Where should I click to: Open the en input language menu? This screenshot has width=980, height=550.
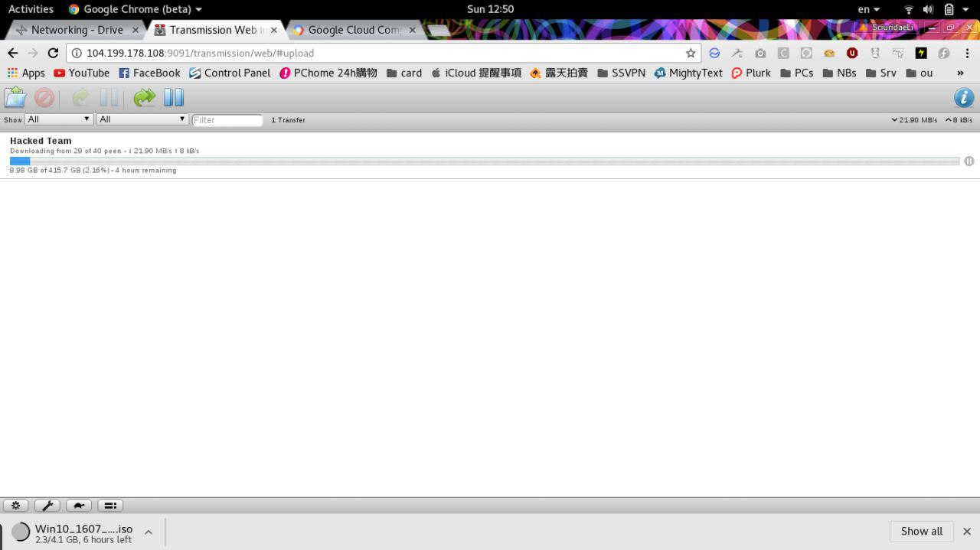(x=868, y=9)
